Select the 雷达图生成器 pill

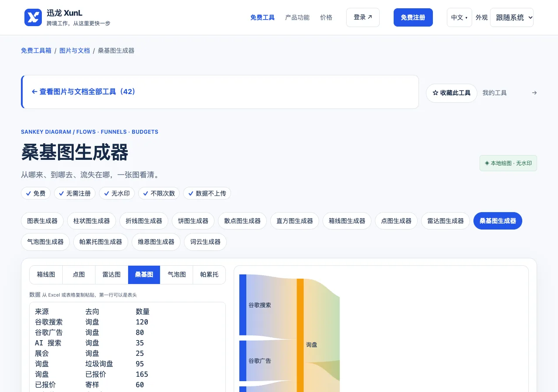(446, 221)
